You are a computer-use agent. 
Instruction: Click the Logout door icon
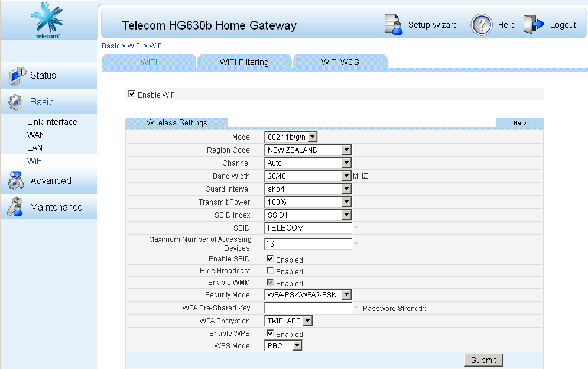pyautogui.click(x=534, y=24)
